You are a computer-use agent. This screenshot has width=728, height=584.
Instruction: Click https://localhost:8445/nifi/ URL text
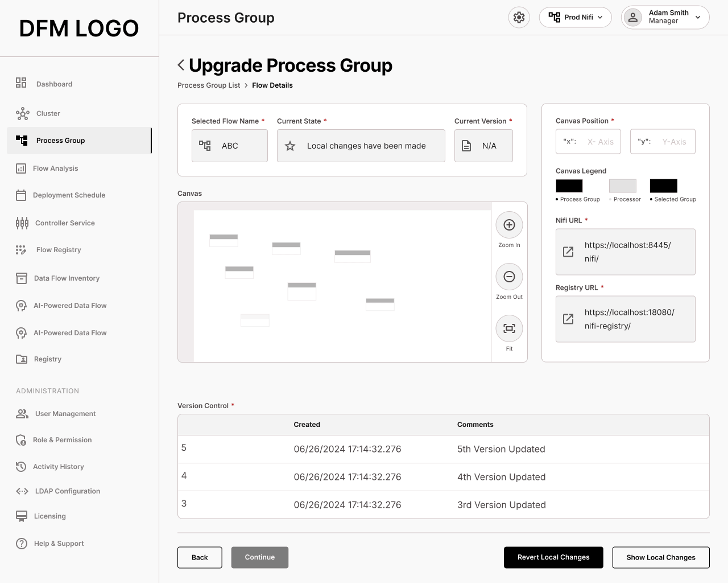628,252
